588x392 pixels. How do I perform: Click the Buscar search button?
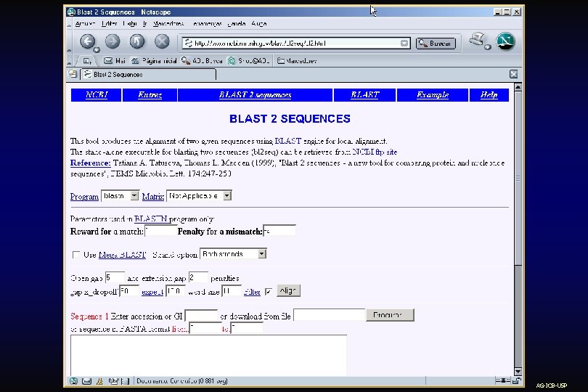[x=436, y=43]
